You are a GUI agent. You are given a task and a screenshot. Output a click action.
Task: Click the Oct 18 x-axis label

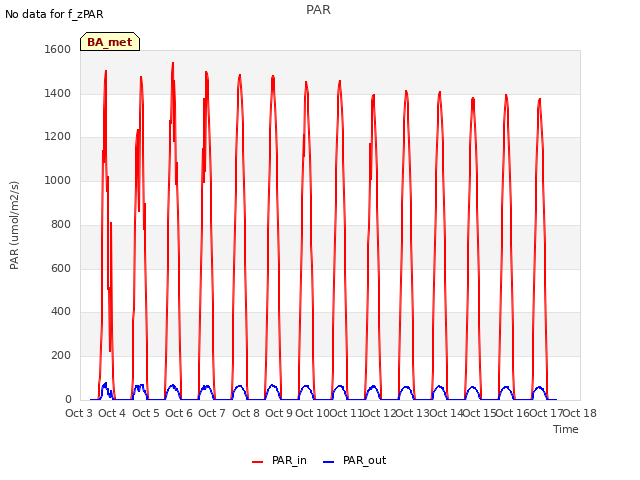(x=580, y=413)
